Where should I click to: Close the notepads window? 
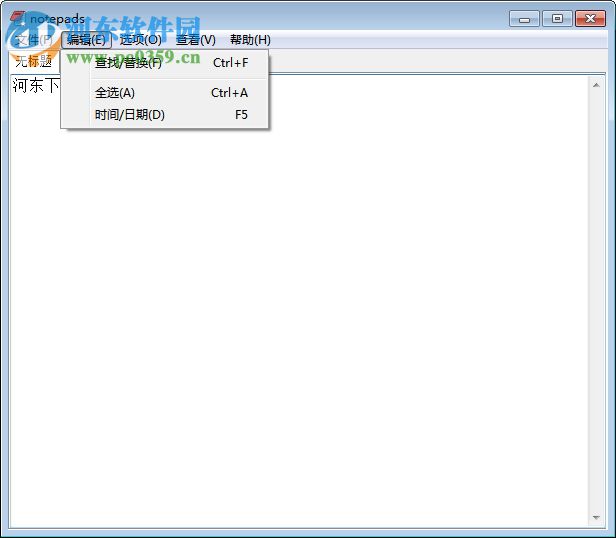590,18
